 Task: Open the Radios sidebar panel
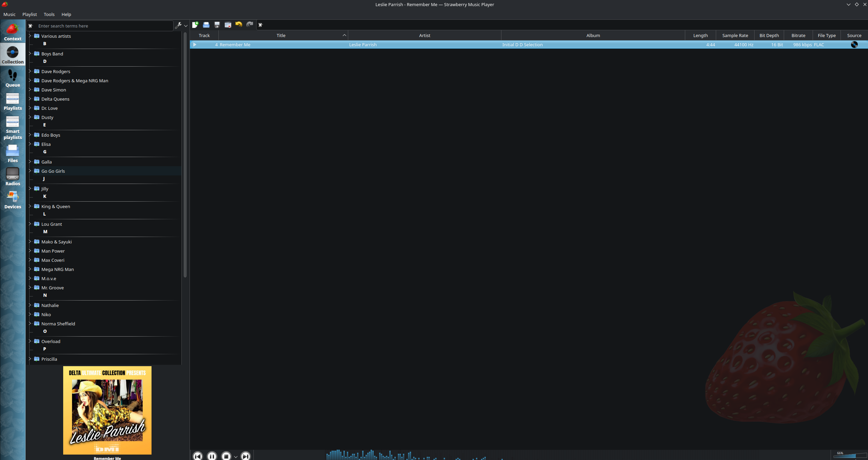(x=13, y=176)
